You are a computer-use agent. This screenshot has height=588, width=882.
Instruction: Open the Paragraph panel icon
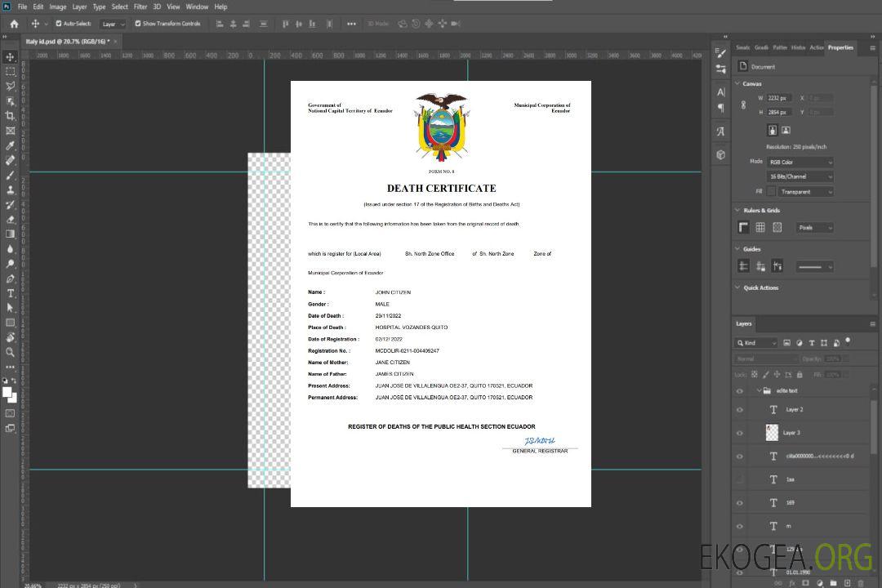720,108
